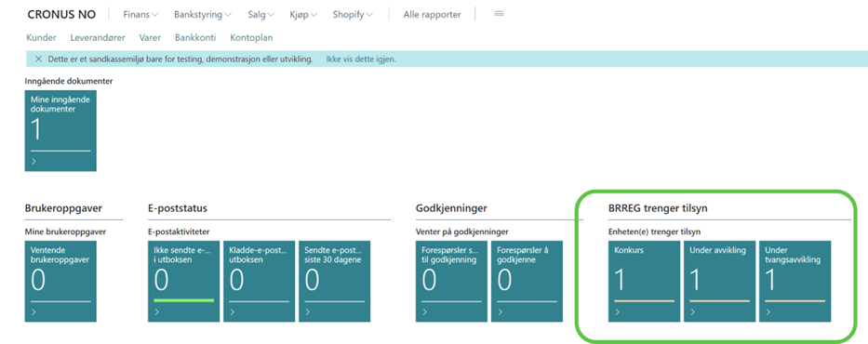Open the Leverandører list
Image resolution: width=868 pixels, height=344 pixels.
[x=98, y=37]
